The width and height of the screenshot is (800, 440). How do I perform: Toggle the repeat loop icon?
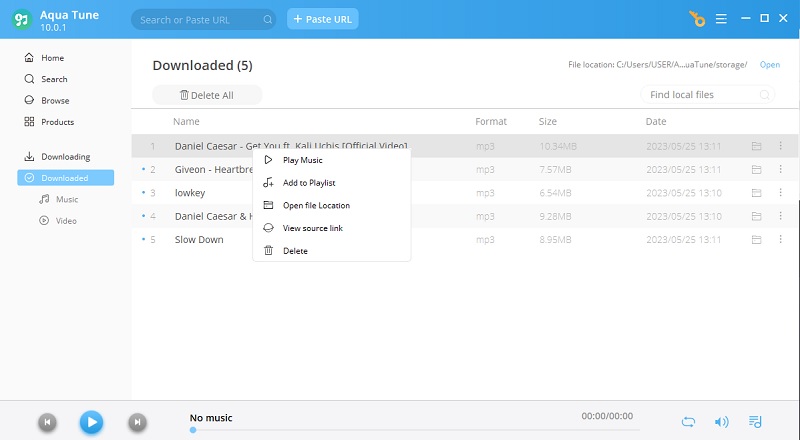pos(688,422)
